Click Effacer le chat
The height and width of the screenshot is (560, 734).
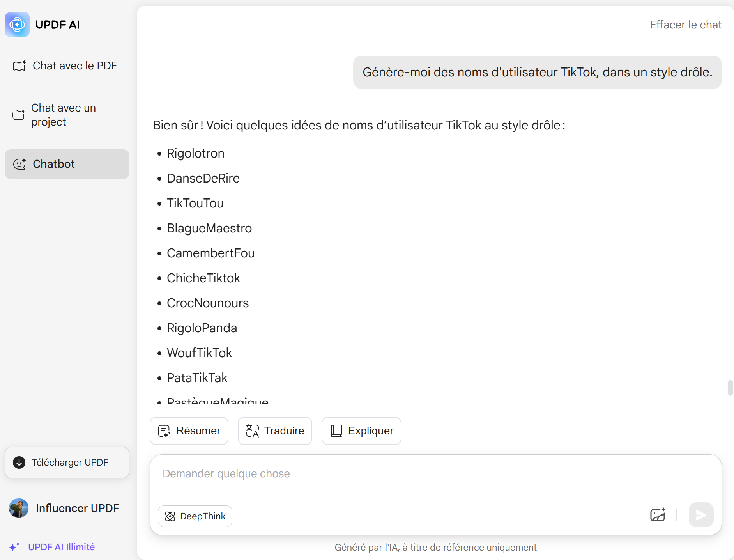pyautogui.click(x=686, y=25)
